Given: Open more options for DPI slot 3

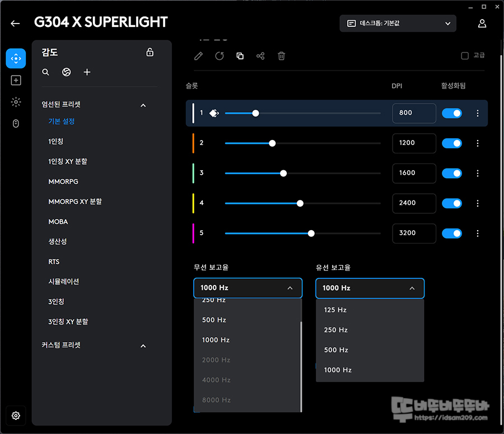Looking at the screenshot, I should click(477, 173).
